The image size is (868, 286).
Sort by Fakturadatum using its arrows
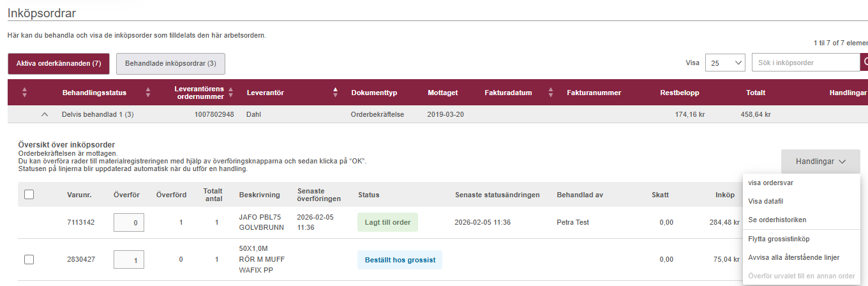tap(550, 93)
